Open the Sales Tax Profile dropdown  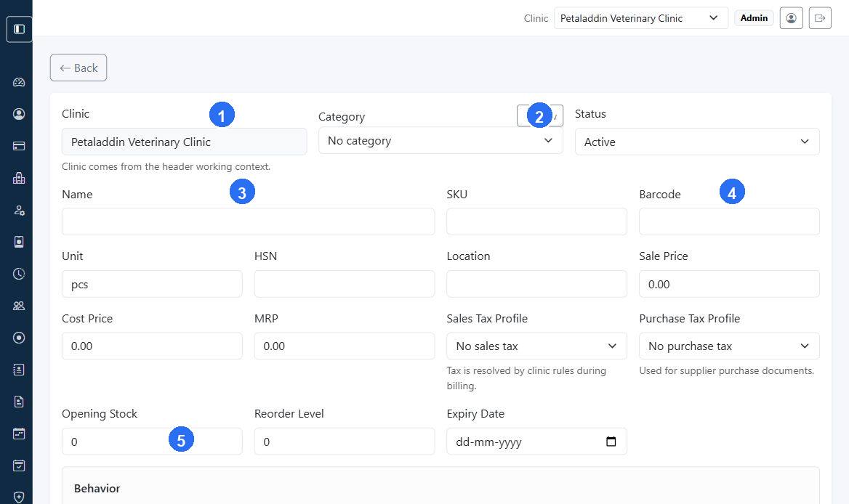tap(536, 346)
